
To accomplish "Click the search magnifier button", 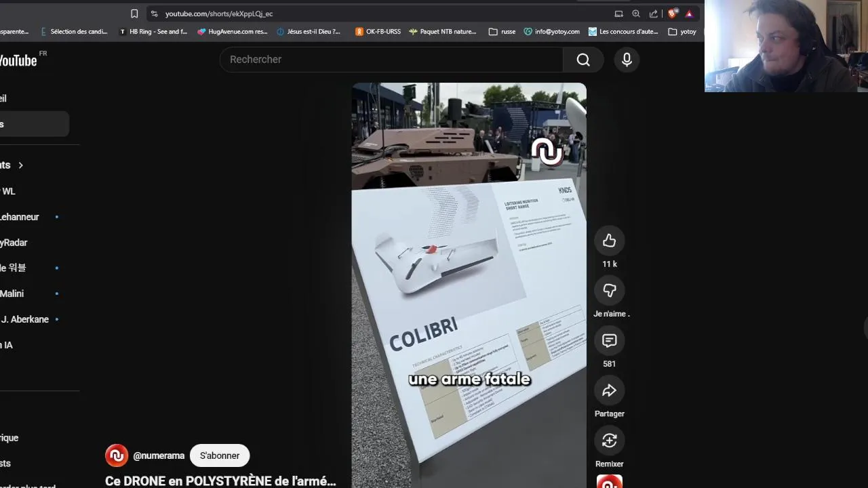I will coord(583,60).
